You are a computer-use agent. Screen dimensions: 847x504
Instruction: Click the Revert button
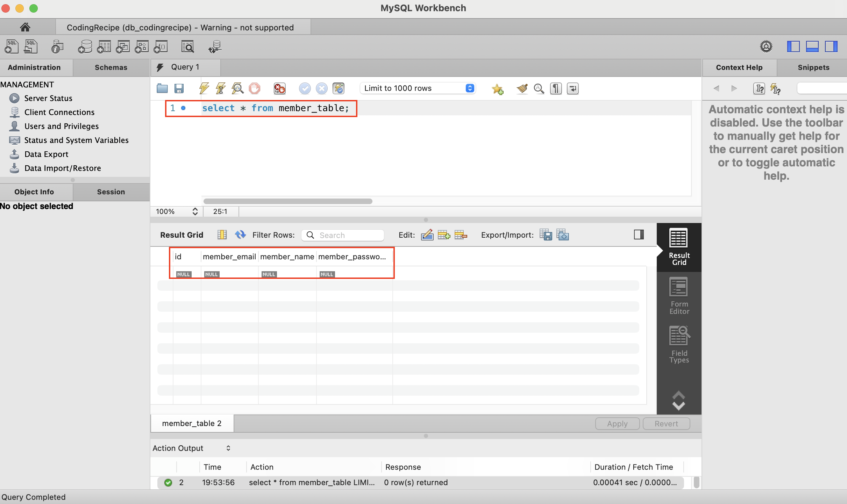666,424
